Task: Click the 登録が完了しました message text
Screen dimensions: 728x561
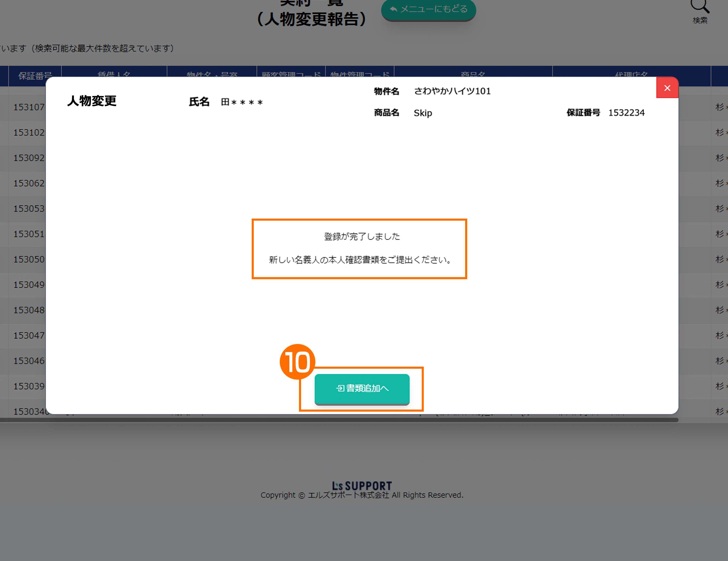Action: (362, 237)
